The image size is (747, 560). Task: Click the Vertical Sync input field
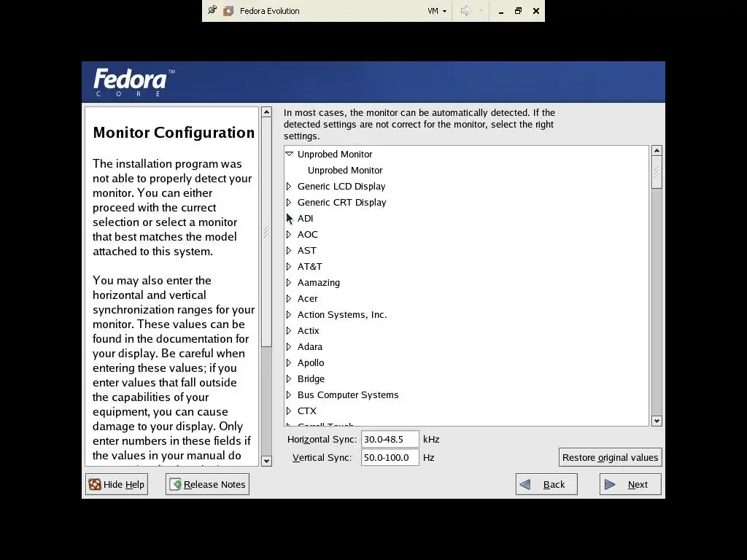click(x=390, y=457)
